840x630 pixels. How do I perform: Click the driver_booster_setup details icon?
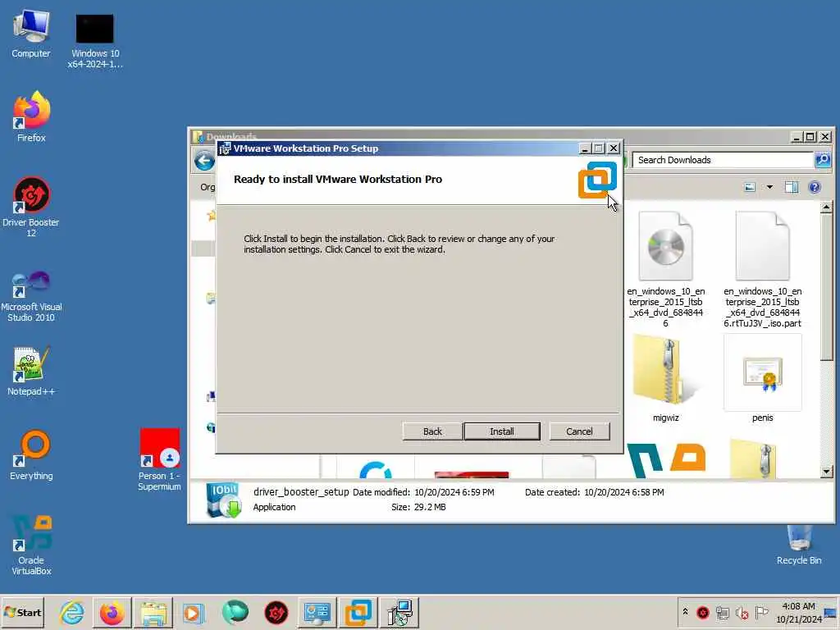pos(223,500)
